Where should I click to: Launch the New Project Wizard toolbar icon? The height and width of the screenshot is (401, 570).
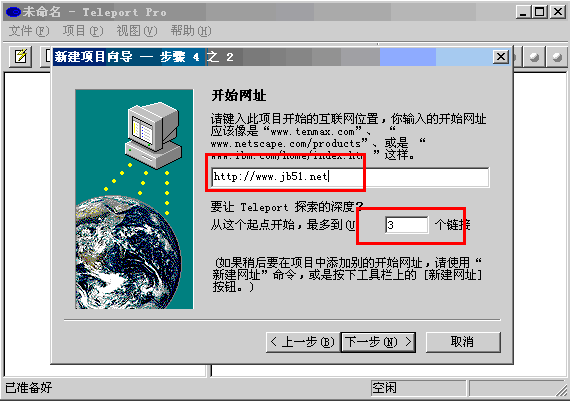20,56
